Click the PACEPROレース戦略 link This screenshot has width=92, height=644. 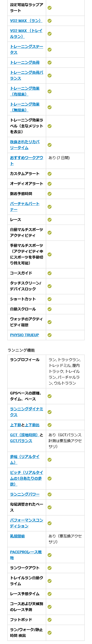coord(26,555)
